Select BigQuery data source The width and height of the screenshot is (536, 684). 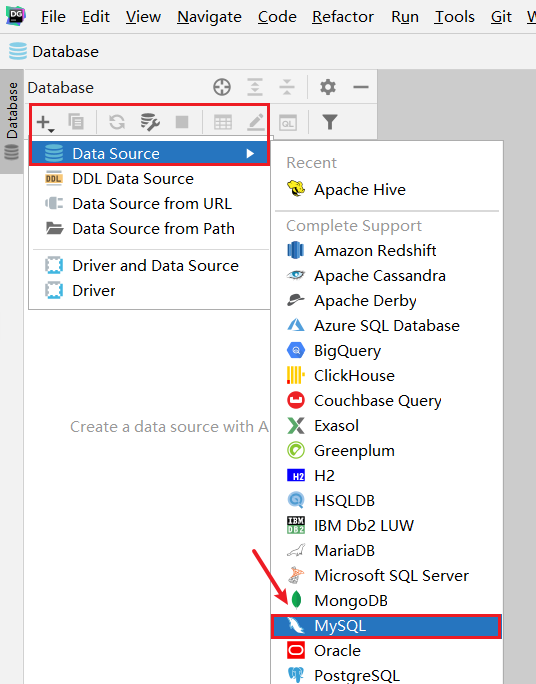pos(387,351)
